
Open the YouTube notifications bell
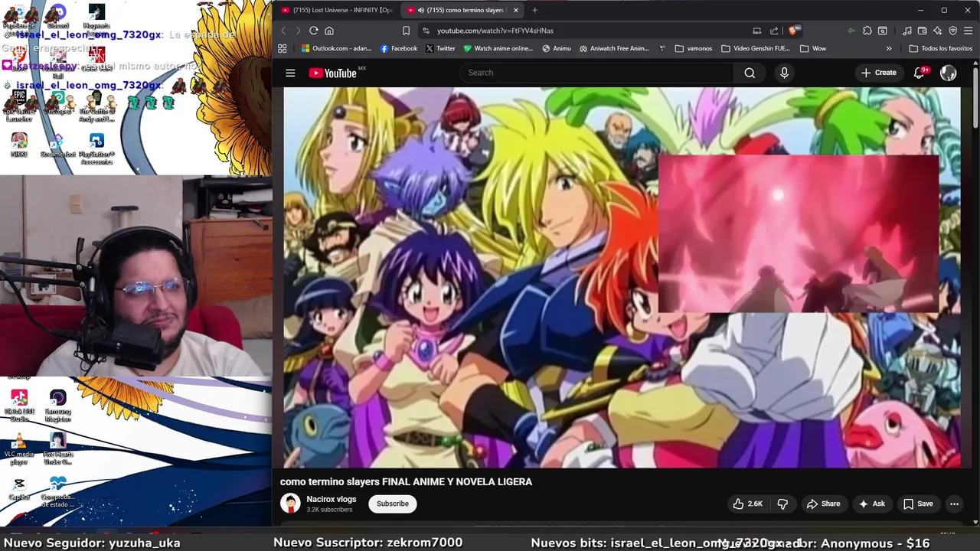920,73
